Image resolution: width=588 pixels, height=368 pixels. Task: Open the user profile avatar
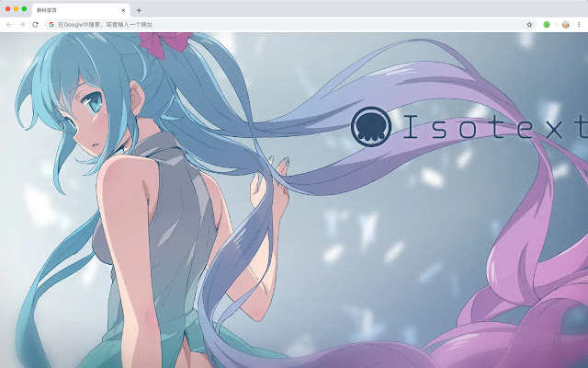[x=566, y=25]
